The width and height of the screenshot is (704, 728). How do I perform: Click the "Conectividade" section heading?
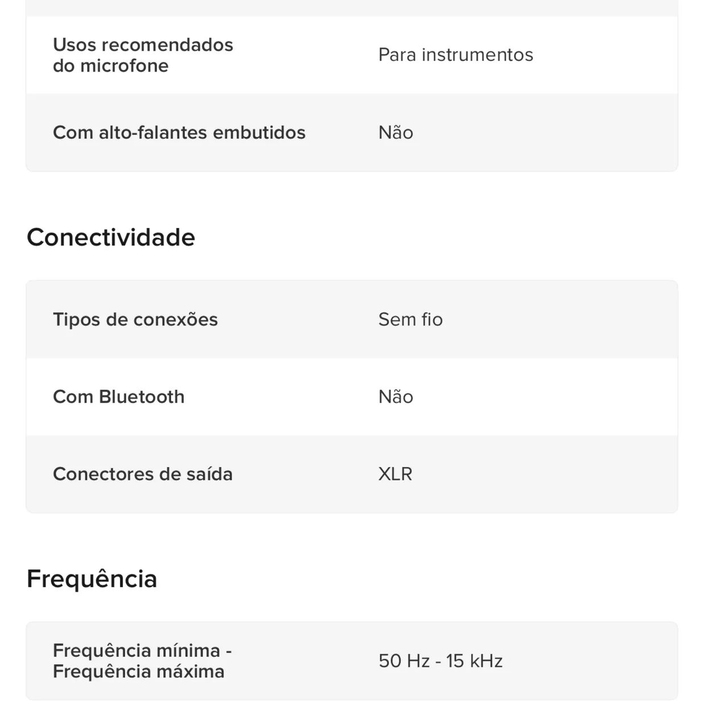111,237
